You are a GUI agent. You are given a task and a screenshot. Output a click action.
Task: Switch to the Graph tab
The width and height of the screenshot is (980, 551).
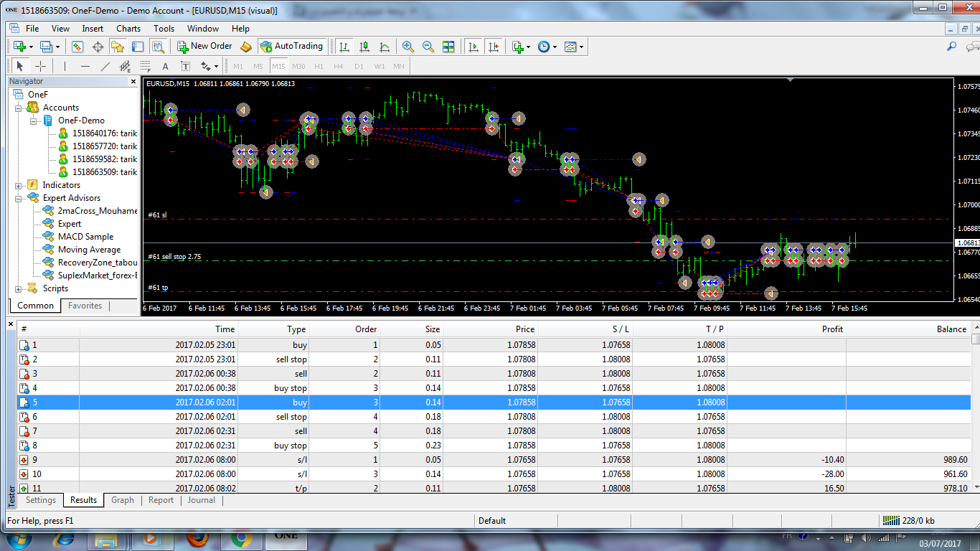[x=122, y=500]
